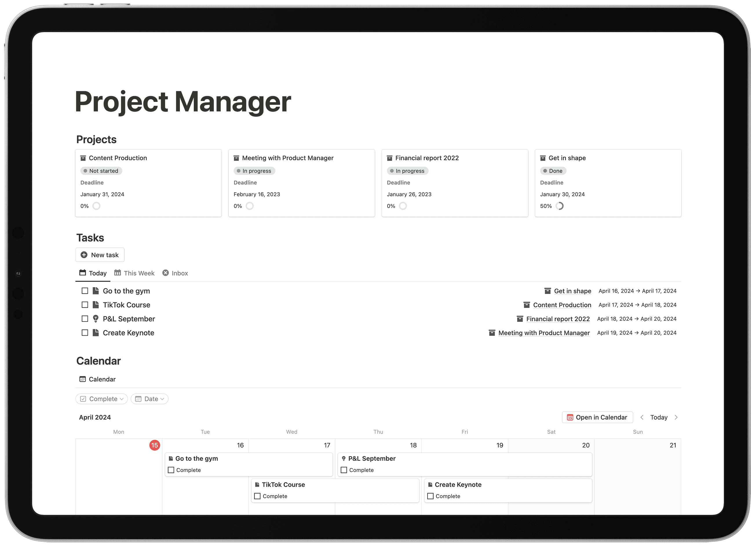Open Financial report 2022 project link in tasks
The image size is (756, 547).
[x=558, y=319]
